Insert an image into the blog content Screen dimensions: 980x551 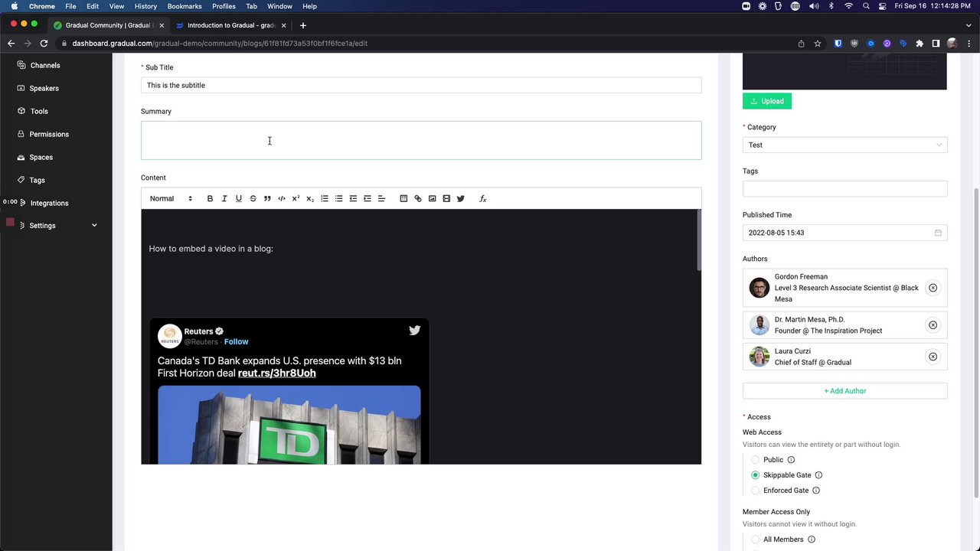click(432, 199)
